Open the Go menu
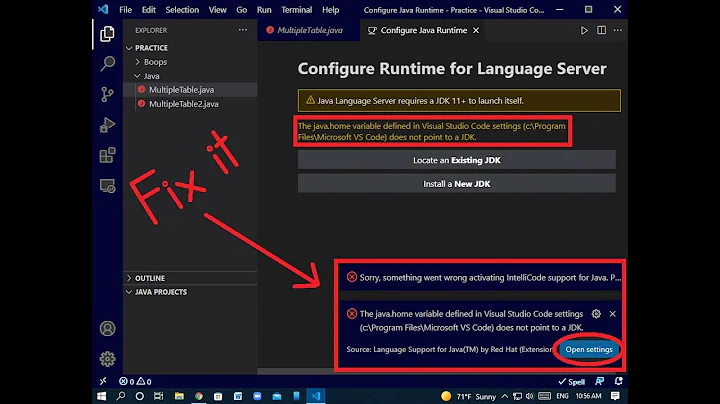This screenshot has width=720, height=404. pyautogui.click(x=242, y=10)
